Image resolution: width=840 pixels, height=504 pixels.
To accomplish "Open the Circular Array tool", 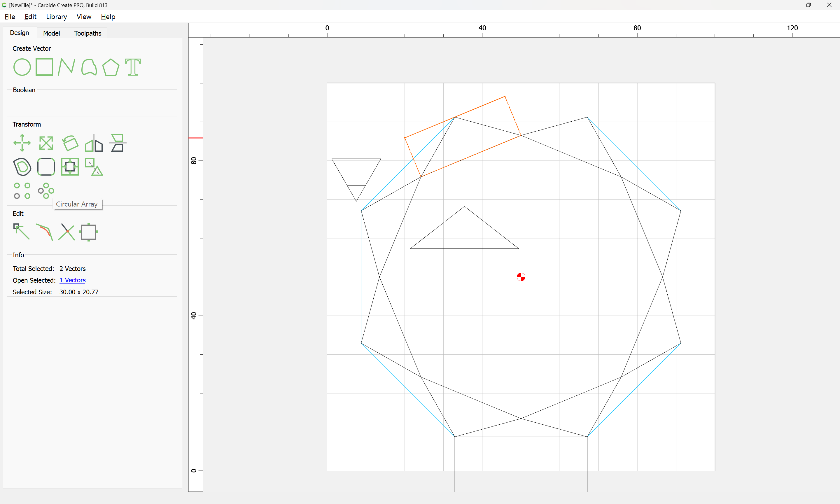I will 46,190.
